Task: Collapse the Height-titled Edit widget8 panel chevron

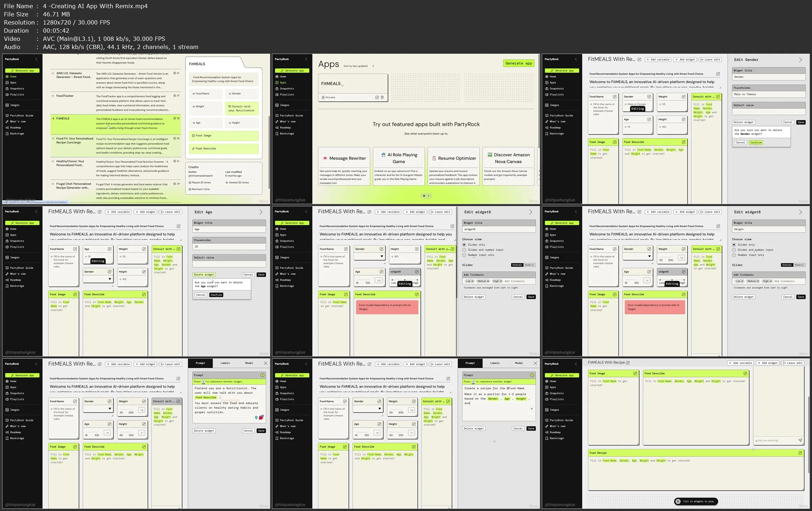Action: pos(800,212)
